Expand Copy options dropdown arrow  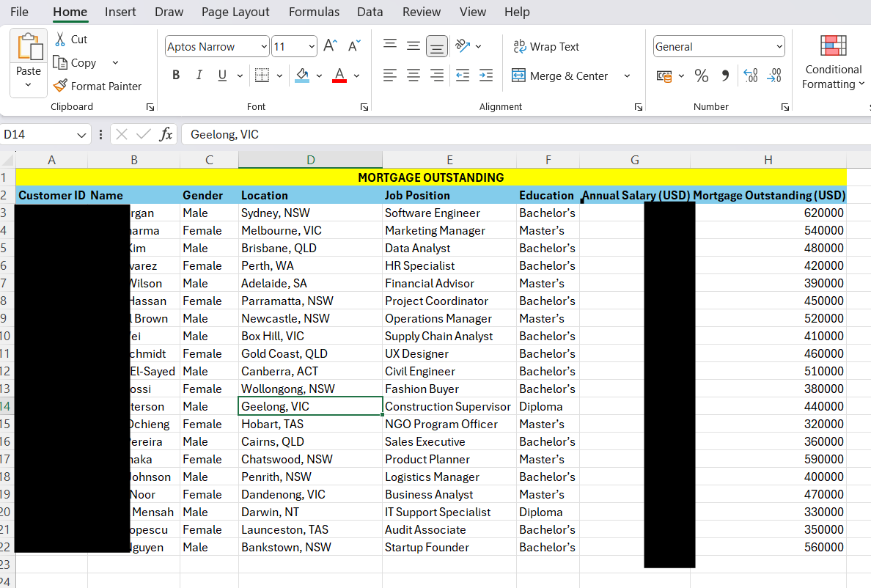(116, 63)
